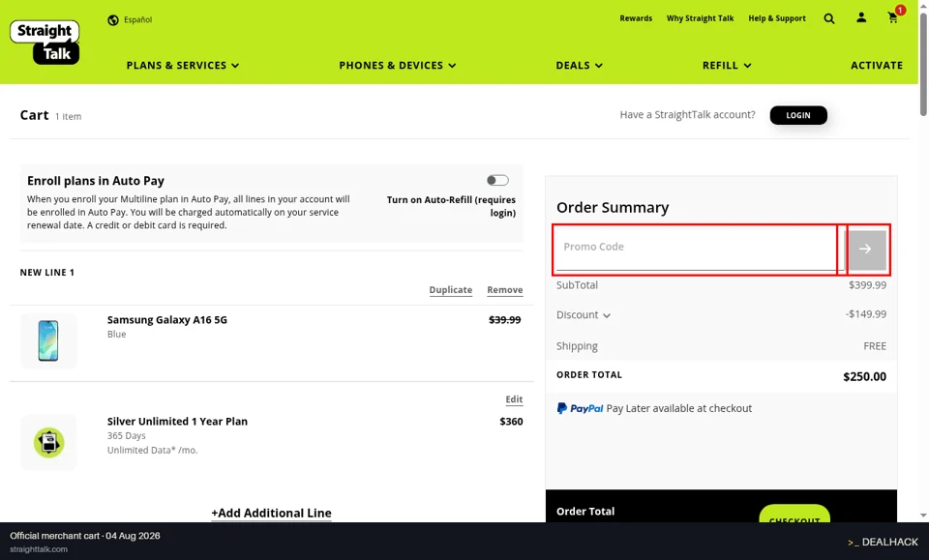The width and height of the screenshot is (929, 560).
Task: Switch language to Español
Action: point(137,19)
